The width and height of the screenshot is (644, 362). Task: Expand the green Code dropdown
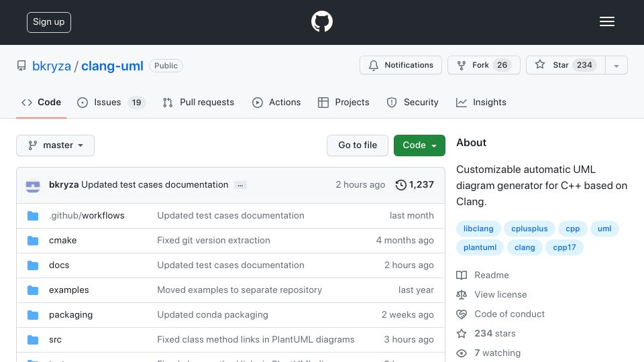pyautogui.click(x=419, y=145)
